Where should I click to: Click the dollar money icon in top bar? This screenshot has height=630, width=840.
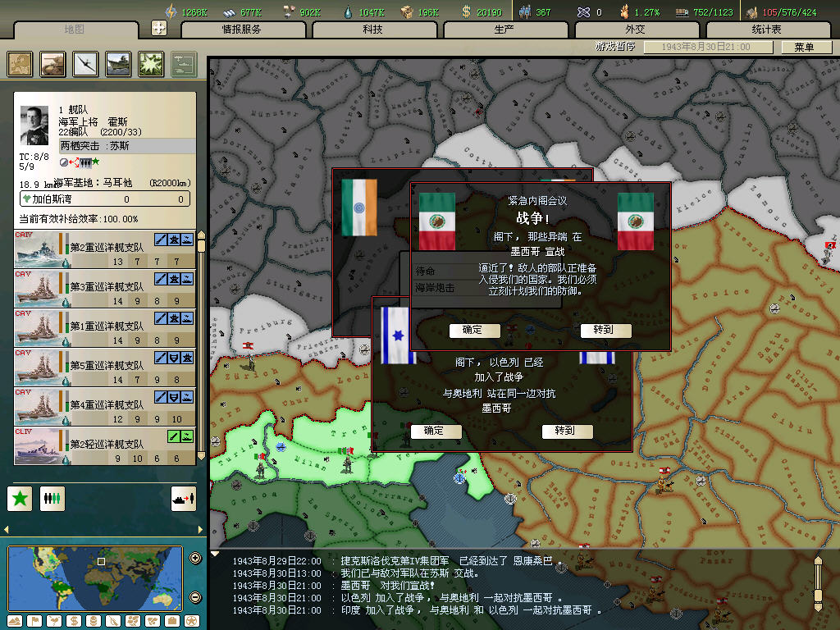(467, 11)
